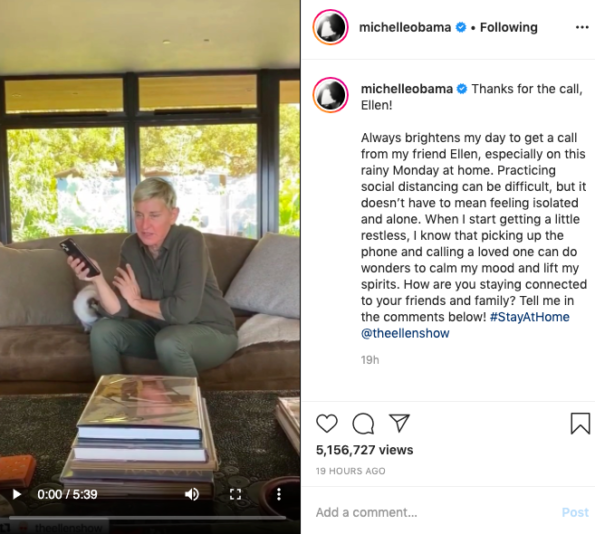Viewport: 595px width, 534px height.
Task: Save post using bookmark icon
Action: coord(580,423)
